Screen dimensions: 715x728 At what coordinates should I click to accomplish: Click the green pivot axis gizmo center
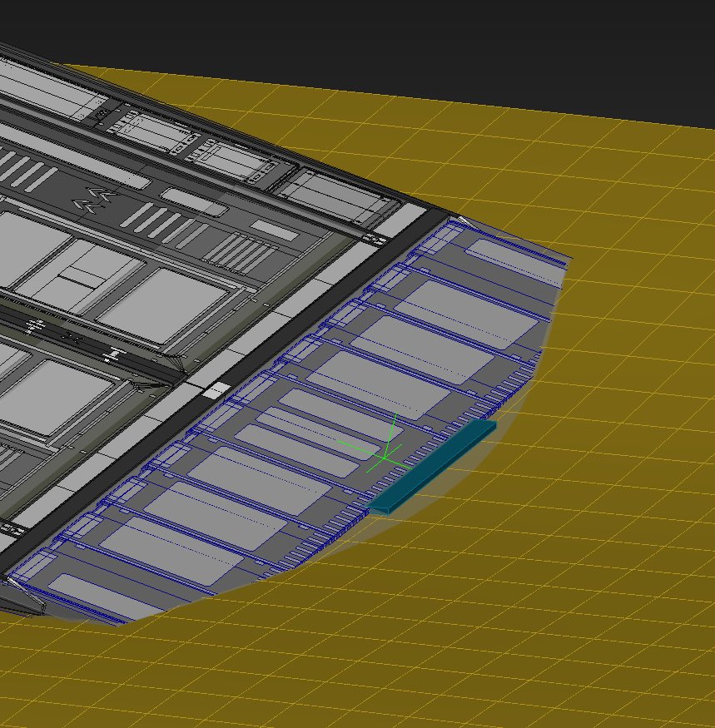click(385, 458)
